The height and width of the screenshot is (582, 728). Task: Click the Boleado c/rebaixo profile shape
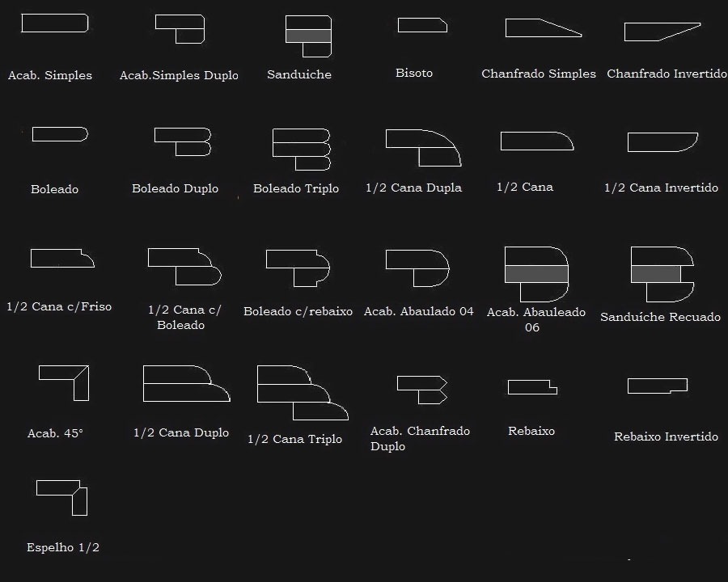pyautogui.click(x=298, y=268)
